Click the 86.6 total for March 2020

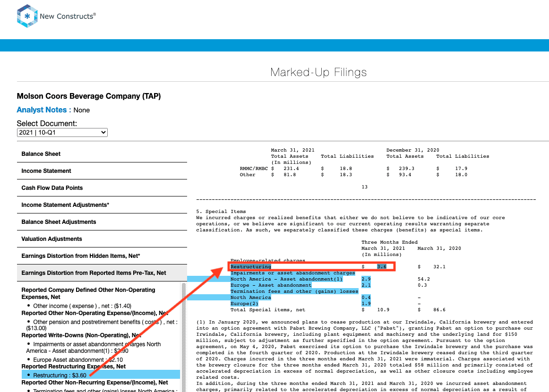click(439, 310)
